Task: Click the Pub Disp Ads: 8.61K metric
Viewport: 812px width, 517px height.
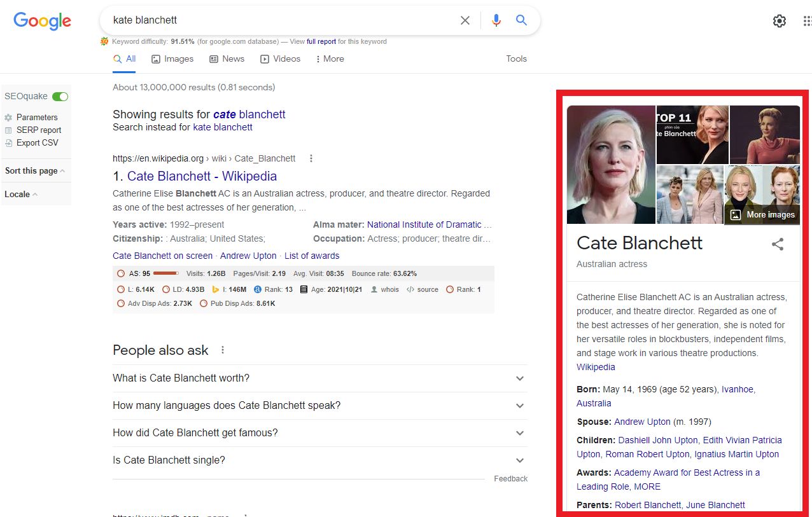Action: [x=237, y=303]
